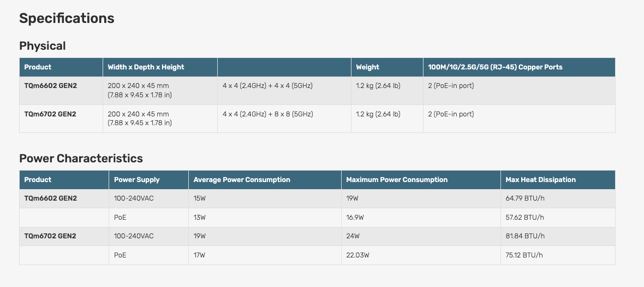Click the Power Characteristics heading
This screenshot has height=287, width=644.
click(x=81, y=159)
